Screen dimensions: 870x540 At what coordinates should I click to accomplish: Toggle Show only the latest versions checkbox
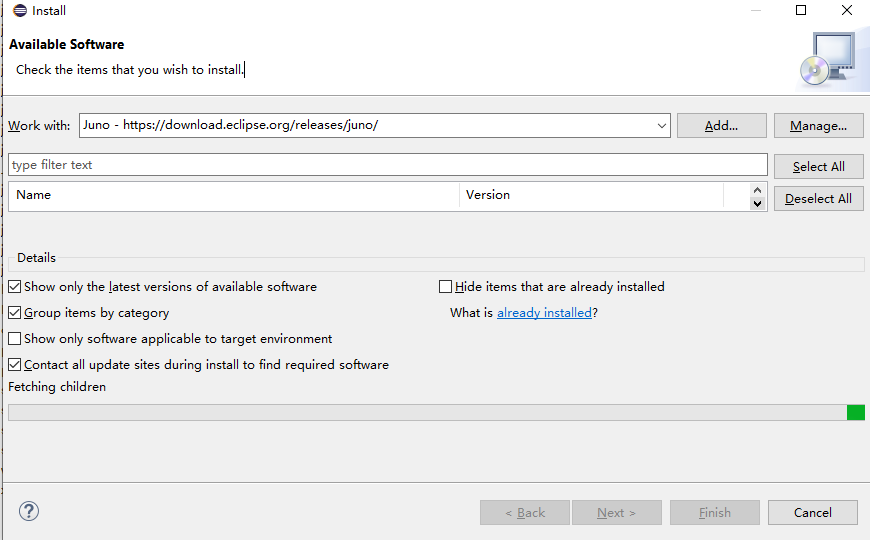click(x=15, y=287)
